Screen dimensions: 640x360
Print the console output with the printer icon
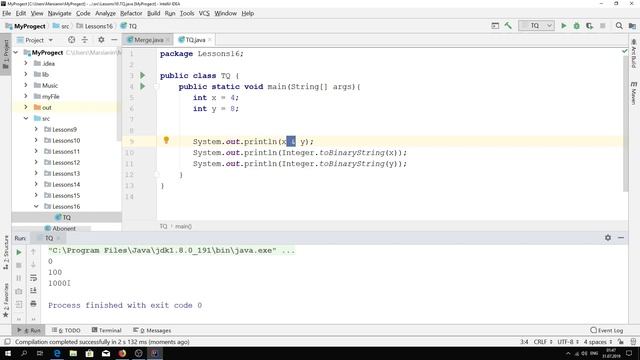pyautogui.click(x=33, y=304)
